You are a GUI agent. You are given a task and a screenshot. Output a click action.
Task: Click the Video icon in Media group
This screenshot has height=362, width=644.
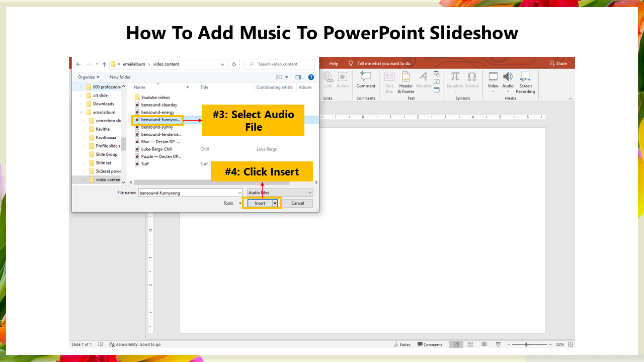pos(493,76)
